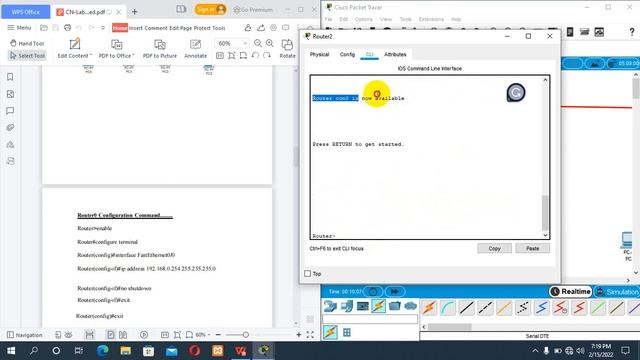Click the Sign in button
This screenshot has height=360, width=640.
(x=210, y=9)
